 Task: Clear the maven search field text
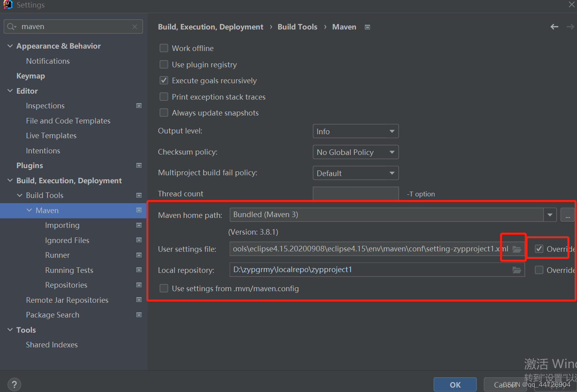point(135,27)
